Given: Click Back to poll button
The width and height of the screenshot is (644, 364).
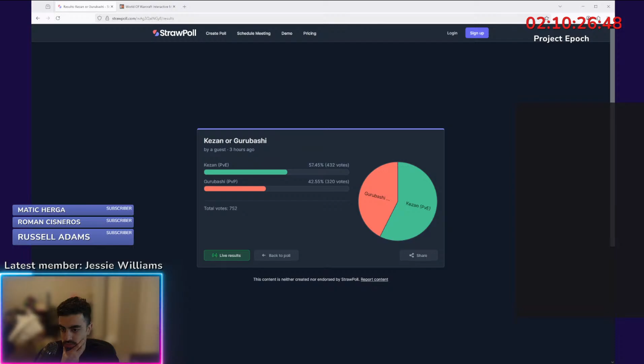Looking at the screenshot, I should [276, 256].
